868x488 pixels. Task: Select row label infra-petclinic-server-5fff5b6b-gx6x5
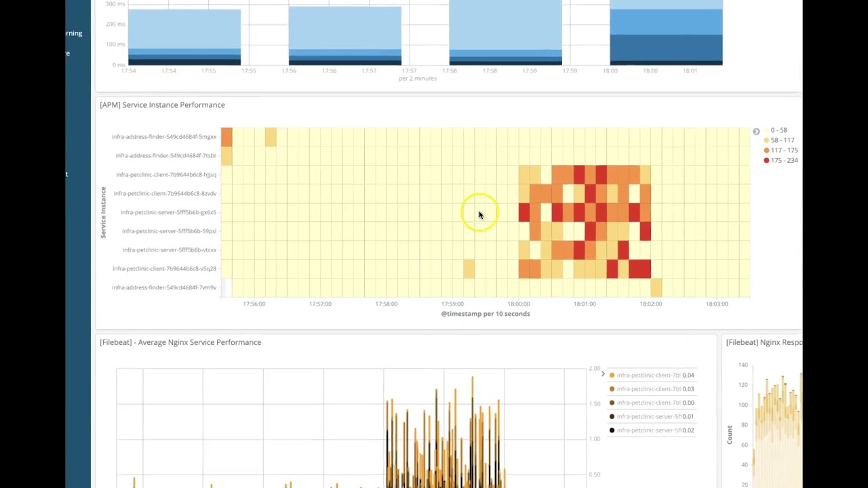pos(168,212)
